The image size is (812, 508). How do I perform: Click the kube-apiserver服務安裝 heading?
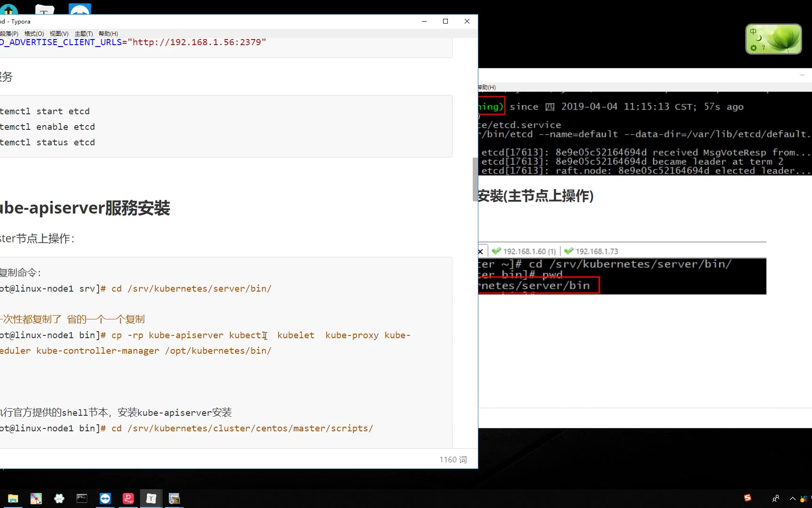(85, 208)
